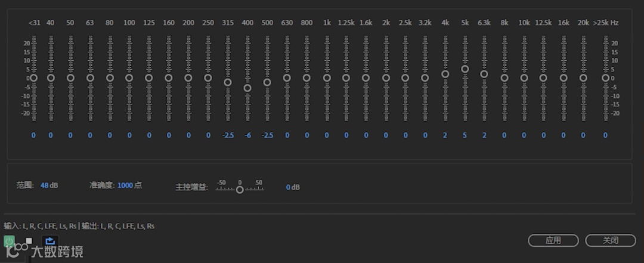Click the 250 Hz band slider knob
The height and width of the screenshot is (263, 644).
pyautogui.click(x=208, y=78)
